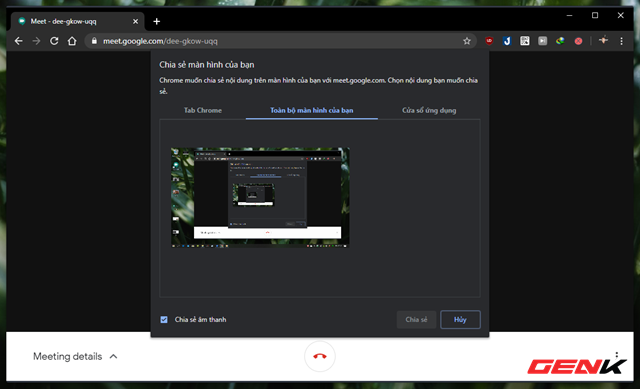Click the blue J extension icon
The height and width of the screenshot is (389, 640).
point(507,41)
